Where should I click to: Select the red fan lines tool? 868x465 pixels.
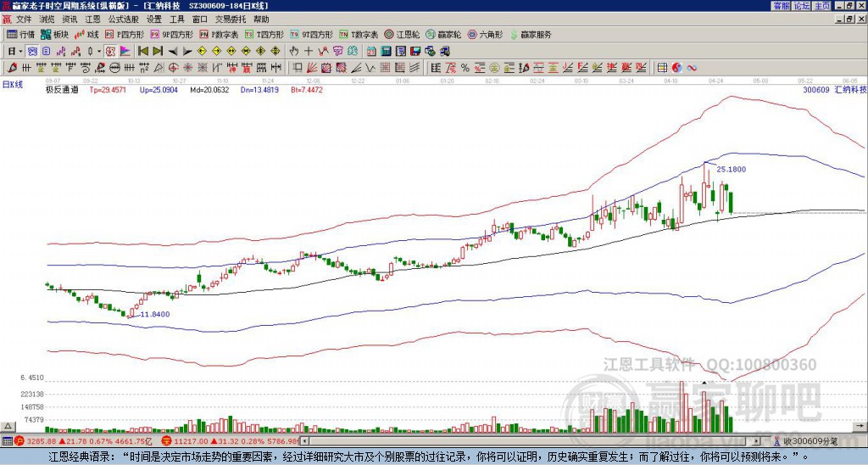[x=311, y=68]
